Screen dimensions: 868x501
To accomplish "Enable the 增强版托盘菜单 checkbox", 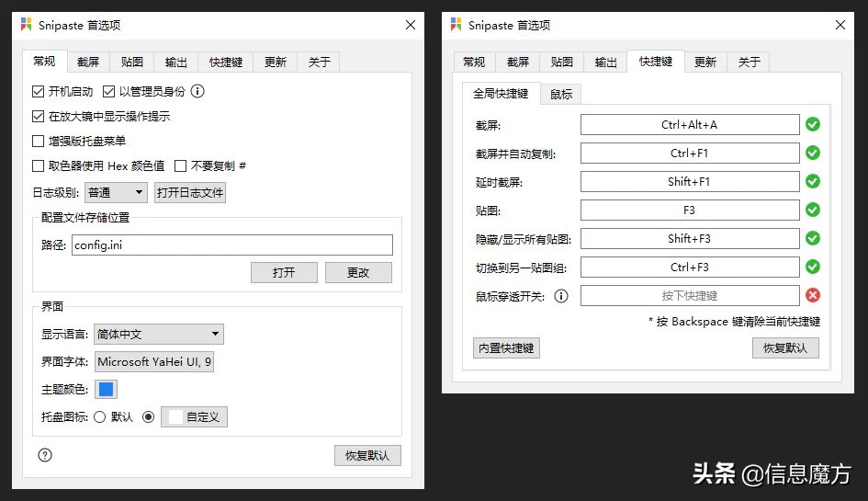I will 39,142.
